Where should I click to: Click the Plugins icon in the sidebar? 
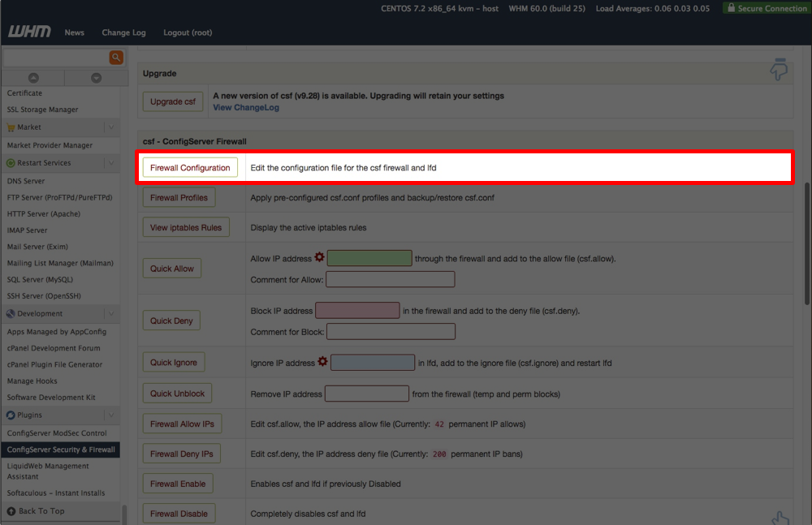(11, 415)
